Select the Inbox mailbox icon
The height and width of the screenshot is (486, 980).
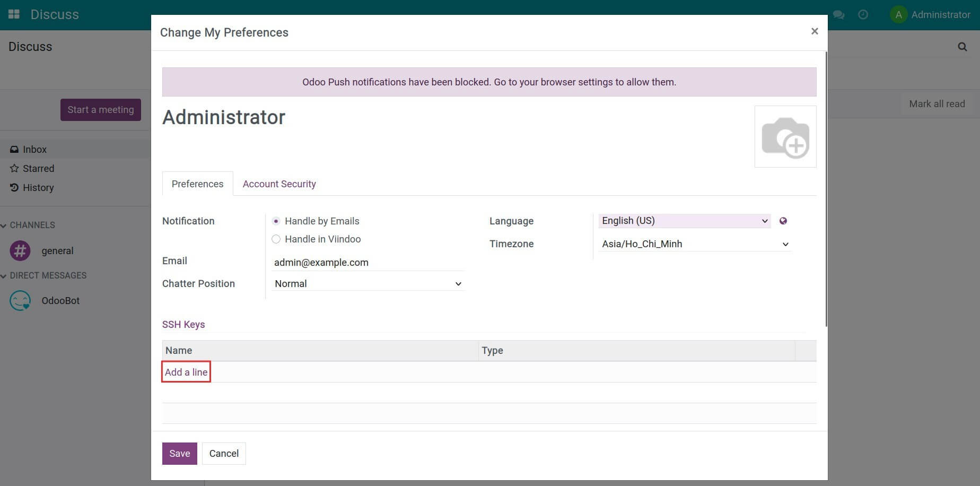coord(14,149)
